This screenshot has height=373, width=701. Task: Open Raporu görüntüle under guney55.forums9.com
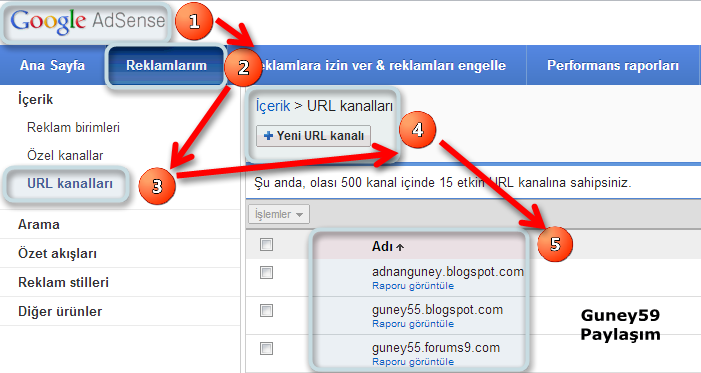(x=413, y=362)
